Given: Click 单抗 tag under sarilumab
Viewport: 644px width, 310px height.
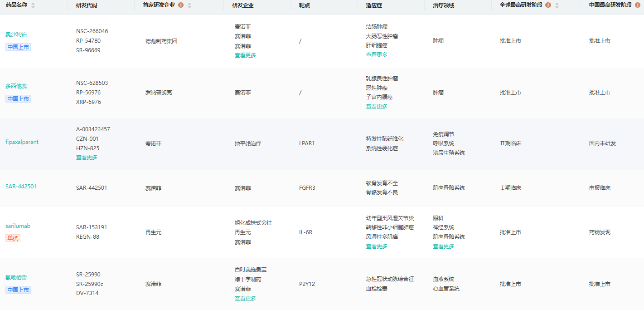Looking at the screenshot, I should (x=13, y=238).
